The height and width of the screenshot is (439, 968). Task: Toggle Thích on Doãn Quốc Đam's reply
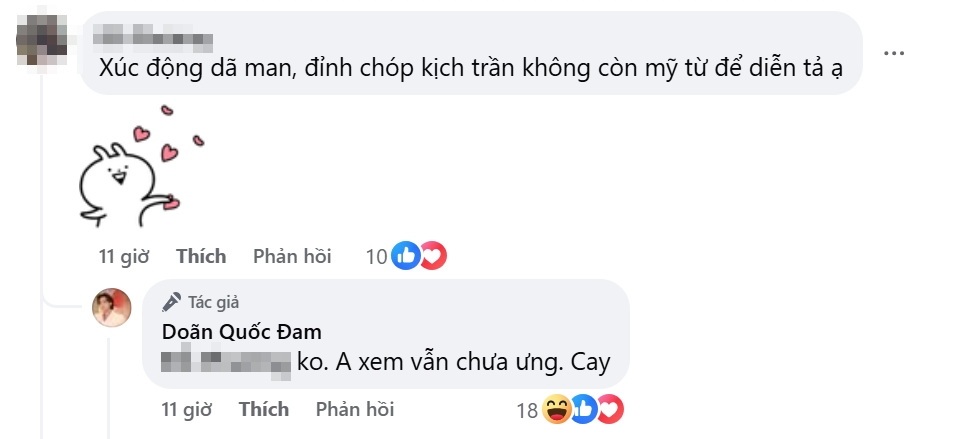264,409
